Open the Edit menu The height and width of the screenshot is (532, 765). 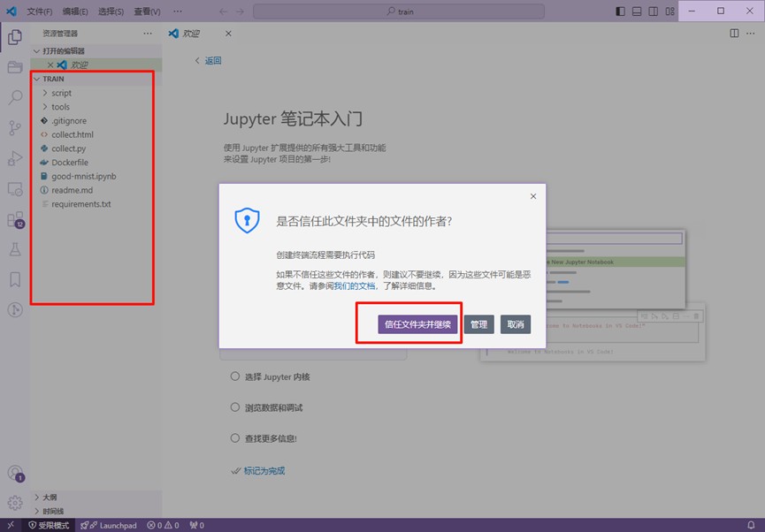(x=75, y=11)
